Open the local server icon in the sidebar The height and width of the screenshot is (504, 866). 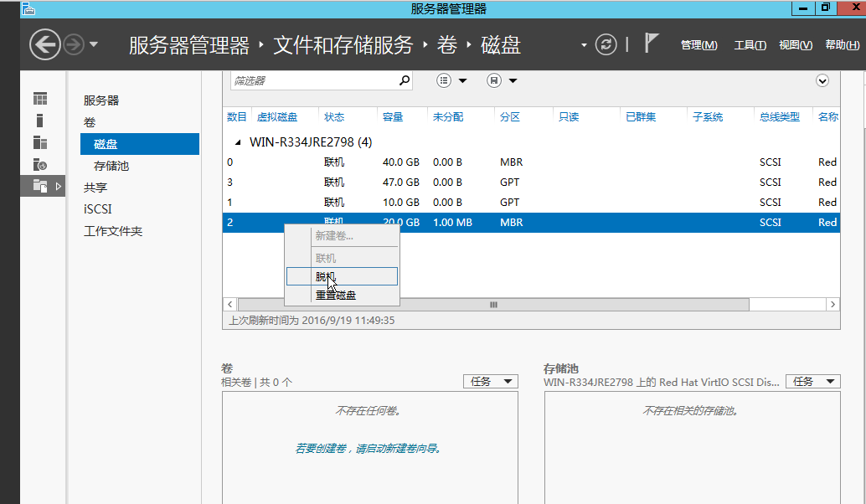point(39,120)
